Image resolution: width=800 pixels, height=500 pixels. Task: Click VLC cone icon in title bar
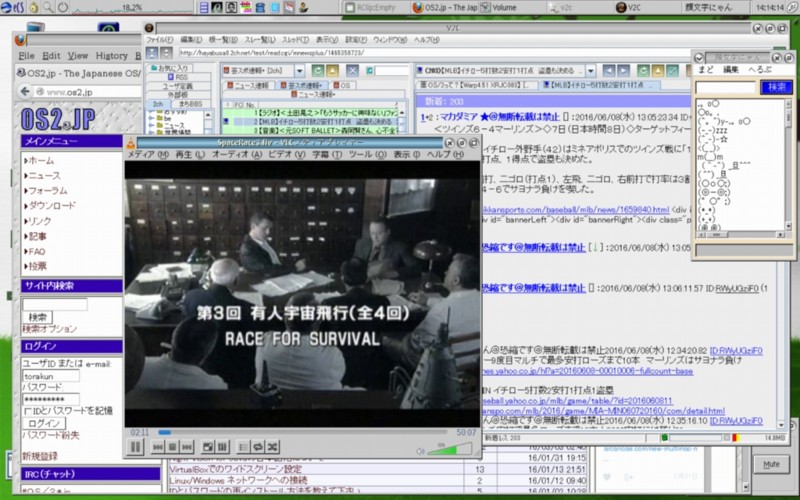pos(131,143)
